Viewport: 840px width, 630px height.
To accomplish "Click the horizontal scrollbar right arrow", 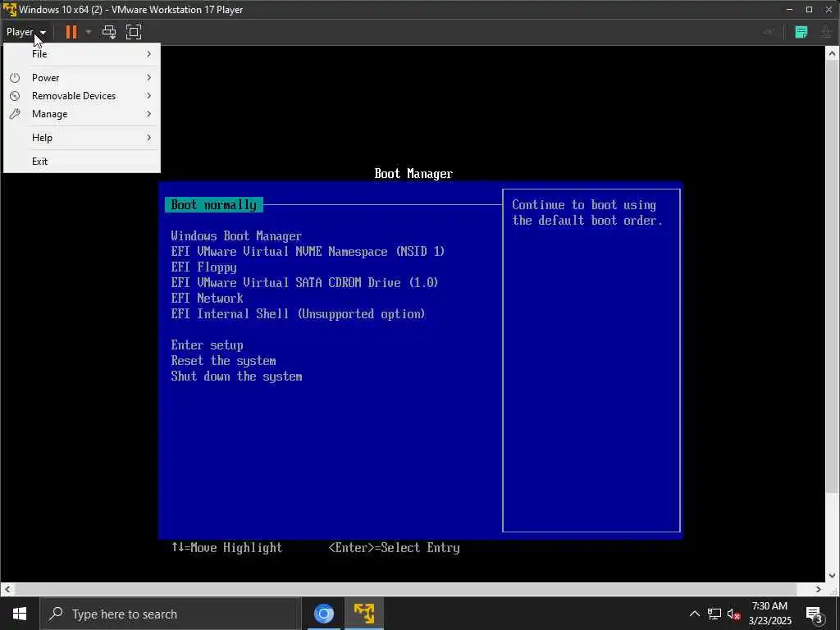I will (819, 589).
